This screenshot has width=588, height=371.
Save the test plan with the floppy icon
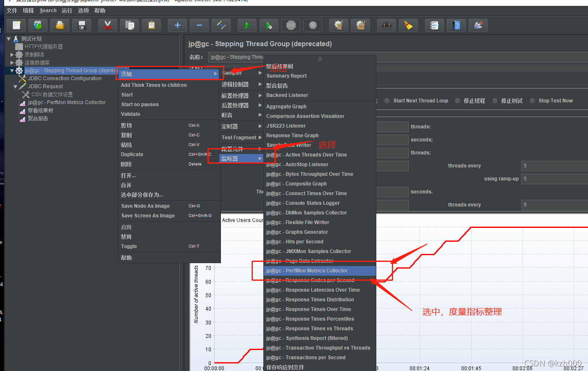tap(82, 26)
